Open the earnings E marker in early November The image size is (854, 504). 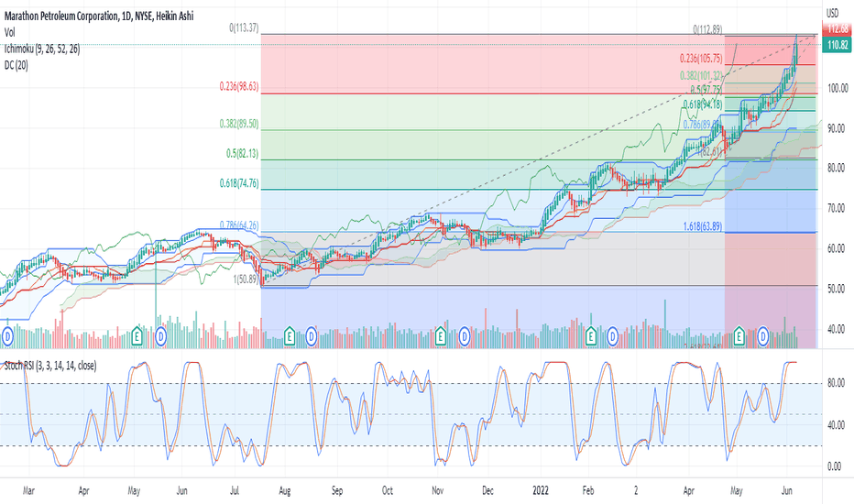pyautogui.click(x=440, y=336)
